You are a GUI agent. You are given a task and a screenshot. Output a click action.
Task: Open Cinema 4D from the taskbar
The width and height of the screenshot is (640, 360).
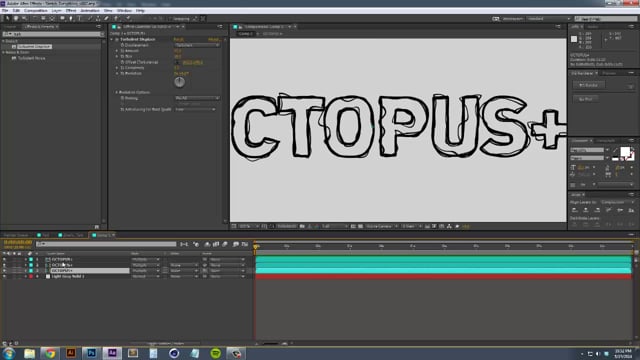174,353
